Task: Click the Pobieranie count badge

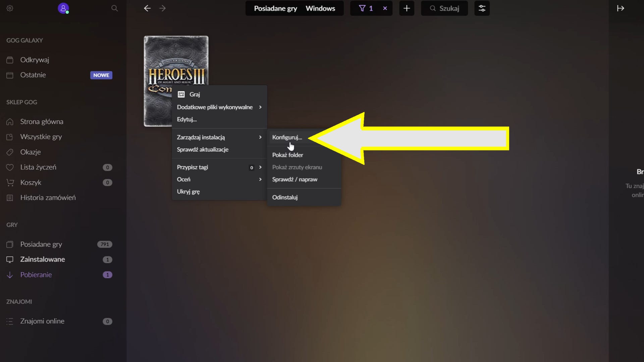Action: [107, 275]
